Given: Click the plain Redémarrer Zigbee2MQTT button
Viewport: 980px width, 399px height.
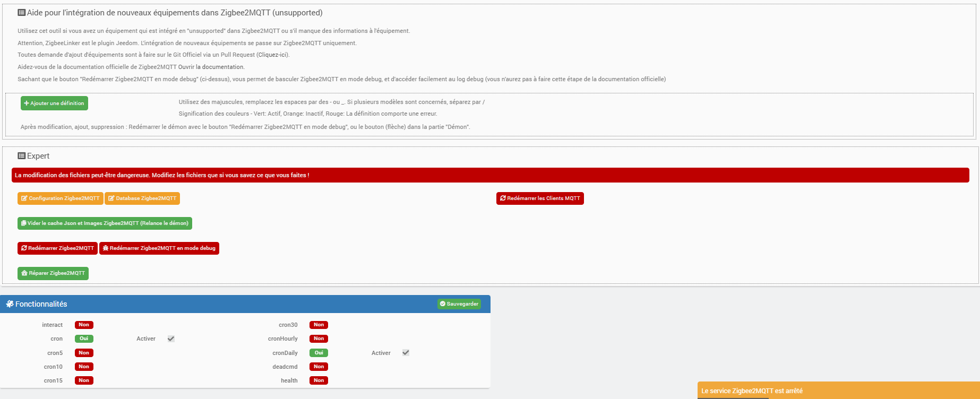Looking at the screenshot, I should point(57,248).
